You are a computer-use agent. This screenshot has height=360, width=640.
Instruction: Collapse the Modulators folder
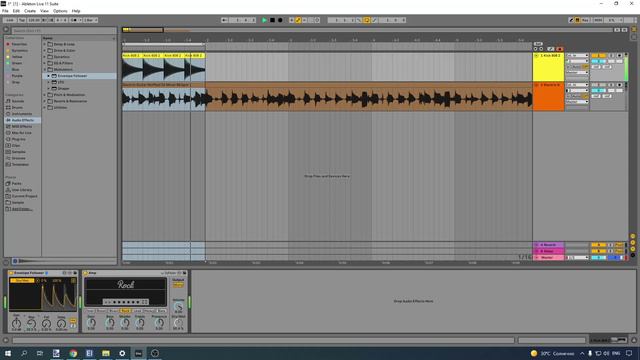[45, 69]
